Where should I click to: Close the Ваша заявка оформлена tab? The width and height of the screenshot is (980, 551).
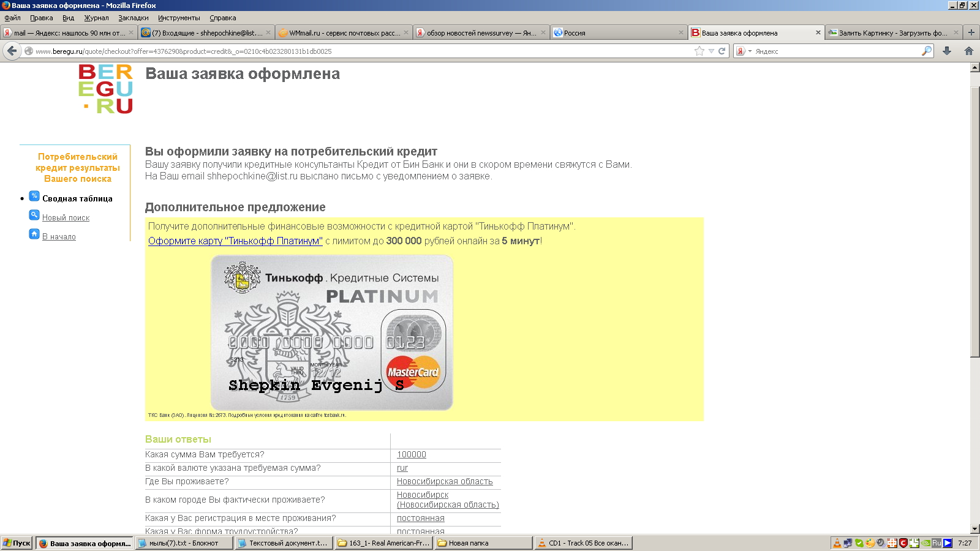pyautogui.click(x=818, y=32)
